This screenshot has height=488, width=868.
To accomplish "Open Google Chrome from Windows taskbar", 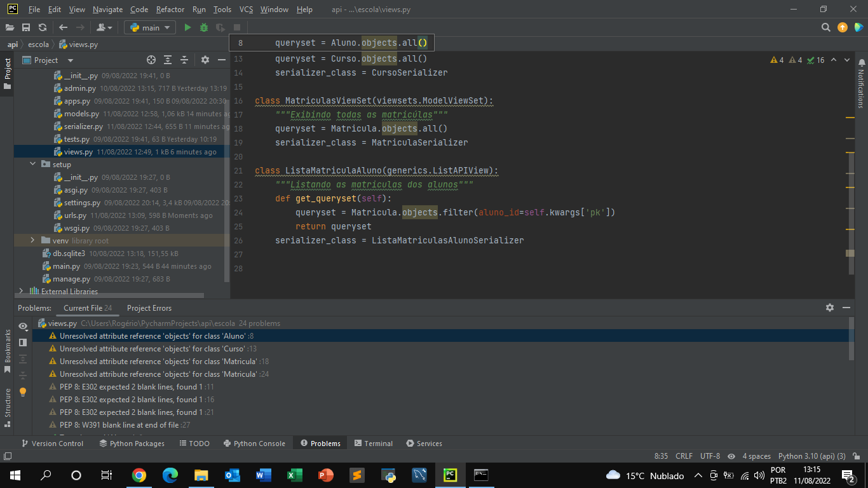I will click(x=139, y=475).
